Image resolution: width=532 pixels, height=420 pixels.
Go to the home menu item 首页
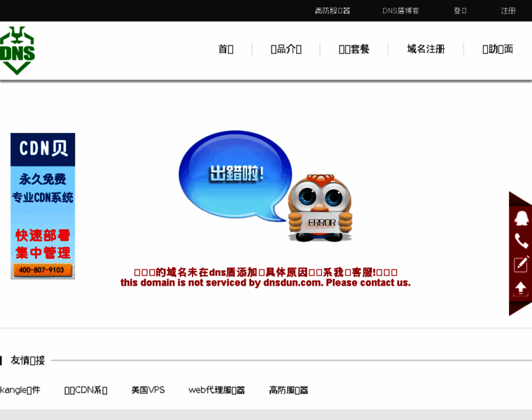point(225,49)
